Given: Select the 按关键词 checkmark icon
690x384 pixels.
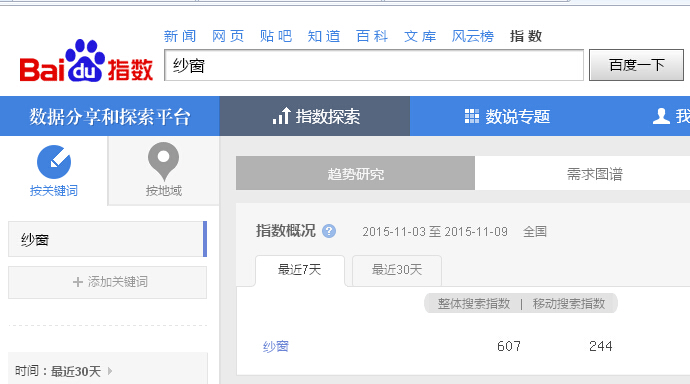Looking at the screenshot, I should coord(54,162).
